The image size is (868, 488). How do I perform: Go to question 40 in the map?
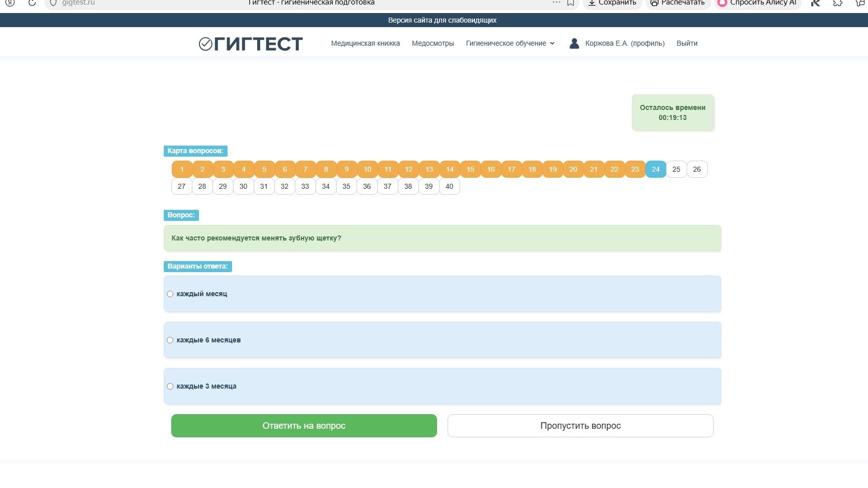(x=449, y=186)
